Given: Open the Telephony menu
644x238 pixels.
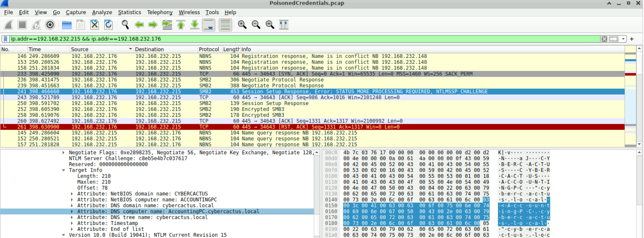Looking at the screenshot, I should [159, 12].
